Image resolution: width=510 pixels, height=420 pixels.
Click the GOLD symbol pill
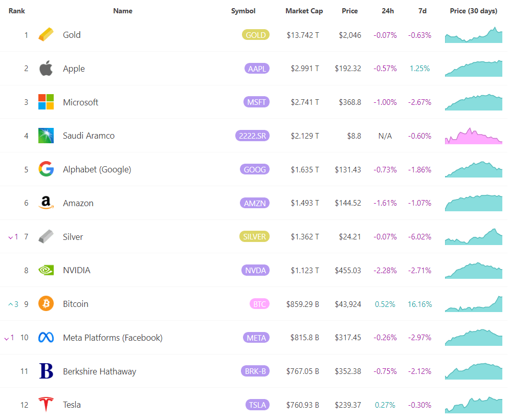tap(255, 34)
